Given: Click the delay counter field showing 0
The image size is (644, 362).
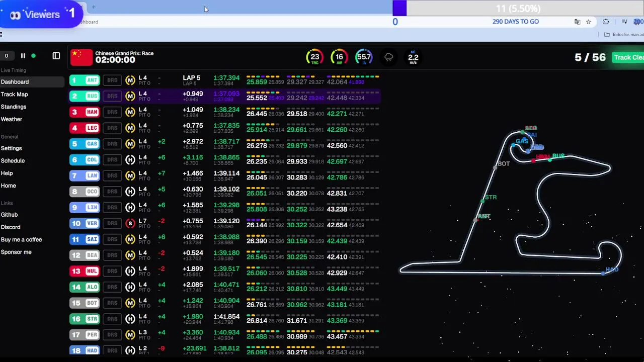Looking at the screenshot, I should coord(7,56).
